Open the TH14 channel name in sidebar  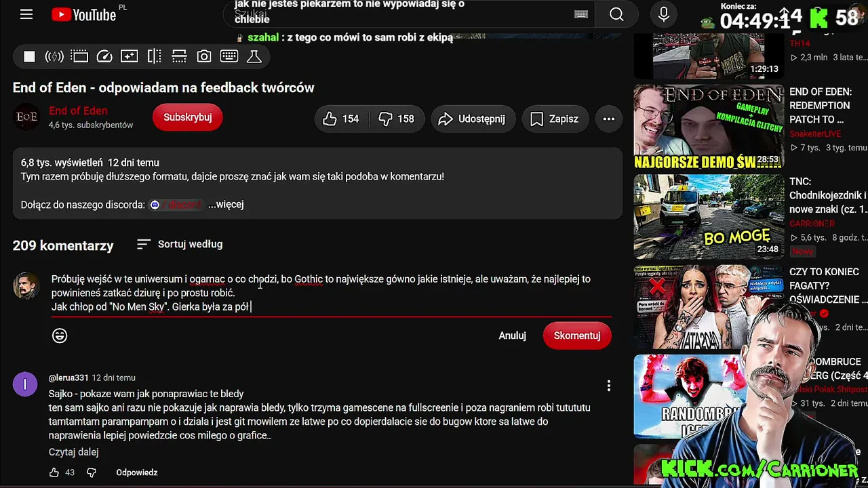point(800,43)
